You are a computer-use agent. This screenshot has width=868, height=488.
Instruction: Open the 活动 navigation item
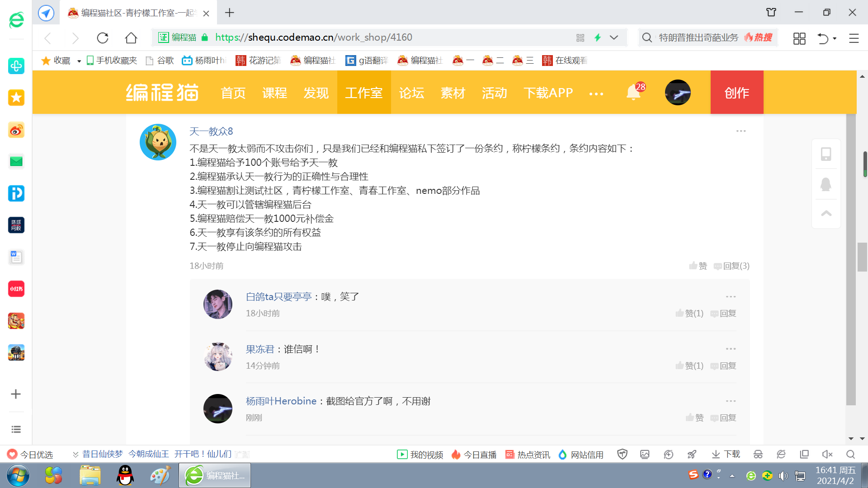pos(495,93)
